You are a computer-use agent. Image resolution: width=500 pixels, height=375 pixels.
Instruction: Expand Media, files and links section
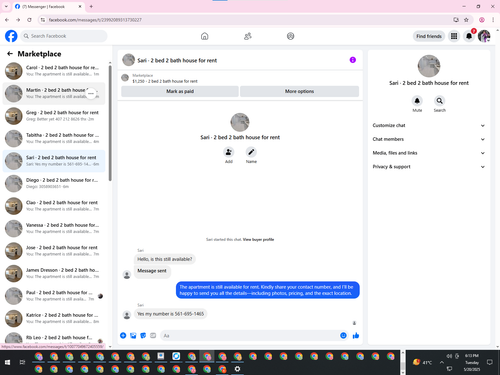pyautogui.click(x=429, y=153)
